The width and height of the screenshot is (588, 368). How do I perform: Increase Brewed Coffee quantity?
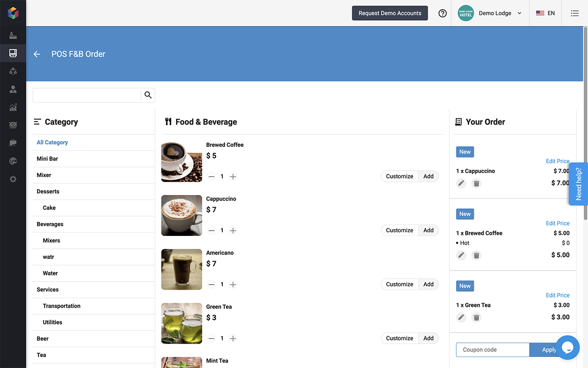233,177
